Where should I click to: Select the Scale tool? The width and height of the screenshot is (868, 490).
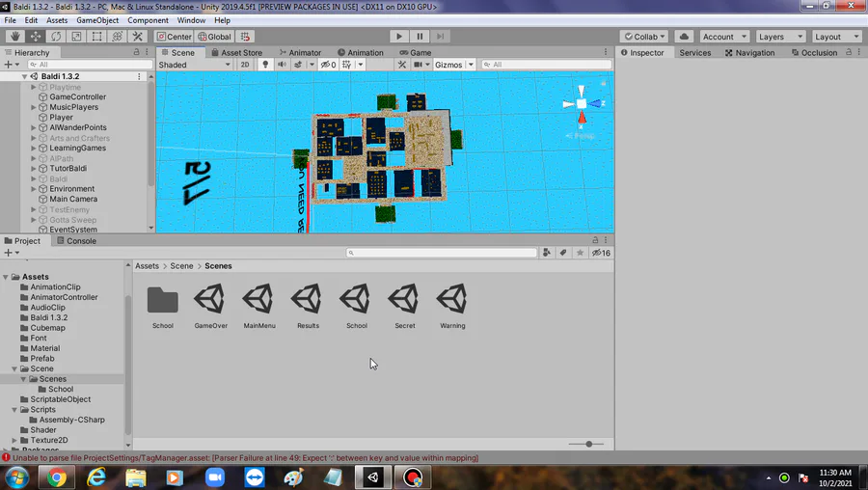(76, 37)
